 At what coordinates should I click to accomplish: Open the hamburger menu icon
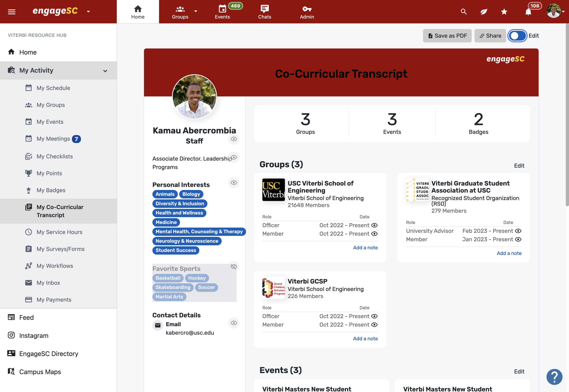click(x=11, y=11)
